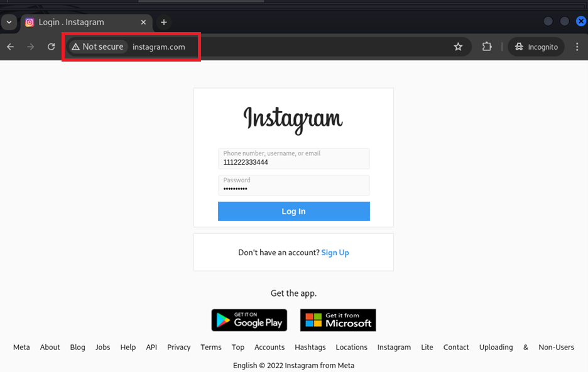588x372 pixels.
Task: Click the Incognito profile indicator
Action: tap(536, 46)
